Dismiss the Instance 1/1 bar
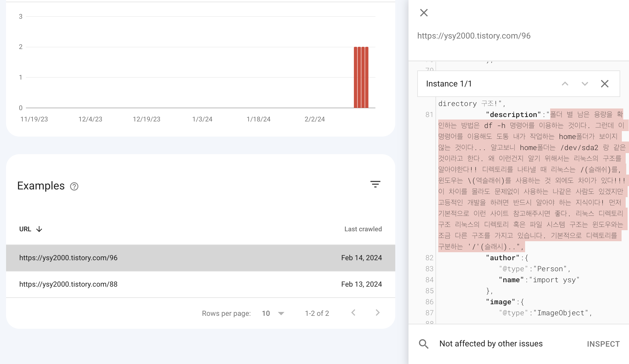Image resolution: width=629 pixels, height=364 pixels. coord(604,84)
